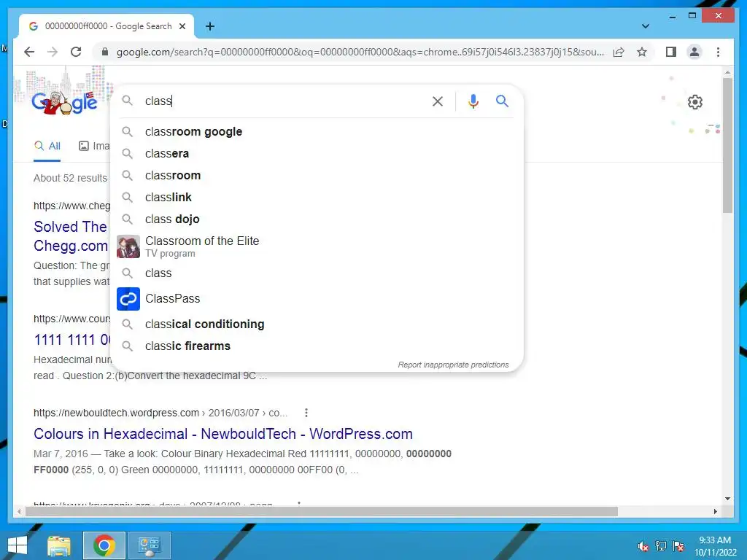Screen dimensions: 747x560
Task: Choose class dojo suggestion
Action: (317, 219)
